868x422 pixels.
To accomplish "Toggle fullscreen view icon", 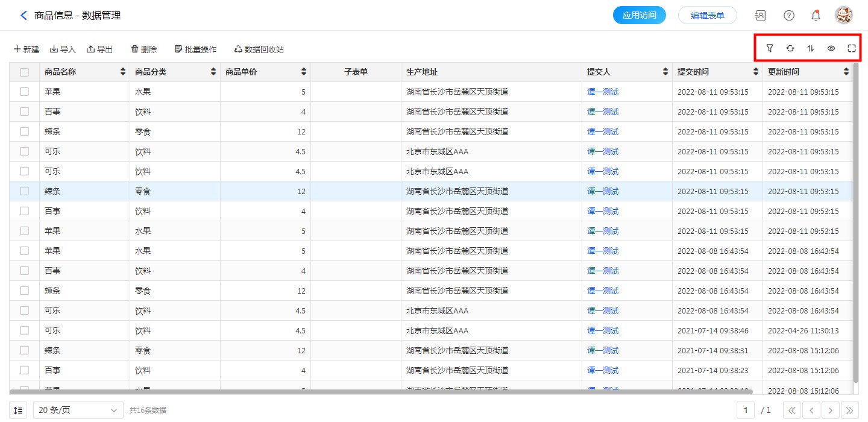I will coord(852,48).
